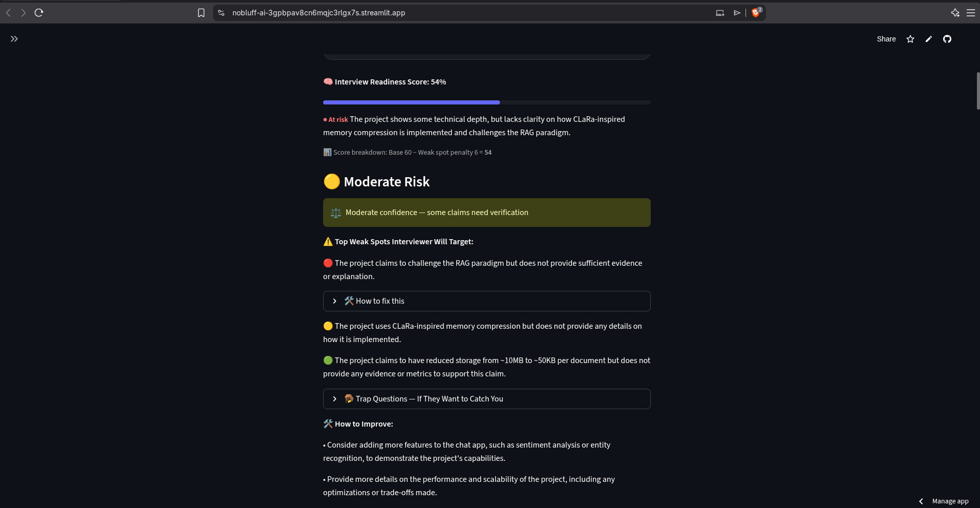Click the Leo AI sparkle icon in toolbar
Viewport: 980px width, 508px height.
pyautogui.click(x=955, y=13)
